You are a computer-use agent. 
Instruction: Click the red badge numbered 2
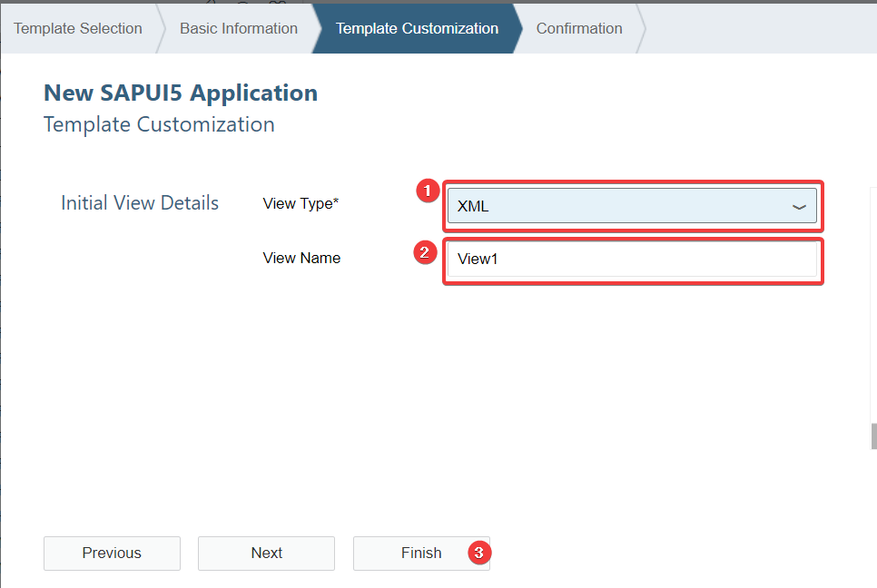[425, 252]
